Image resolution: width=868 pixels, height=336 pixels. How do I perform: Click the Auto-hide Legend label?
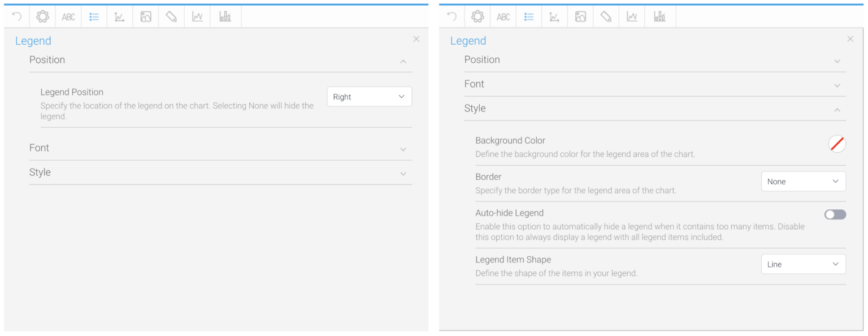pos(510,213)
